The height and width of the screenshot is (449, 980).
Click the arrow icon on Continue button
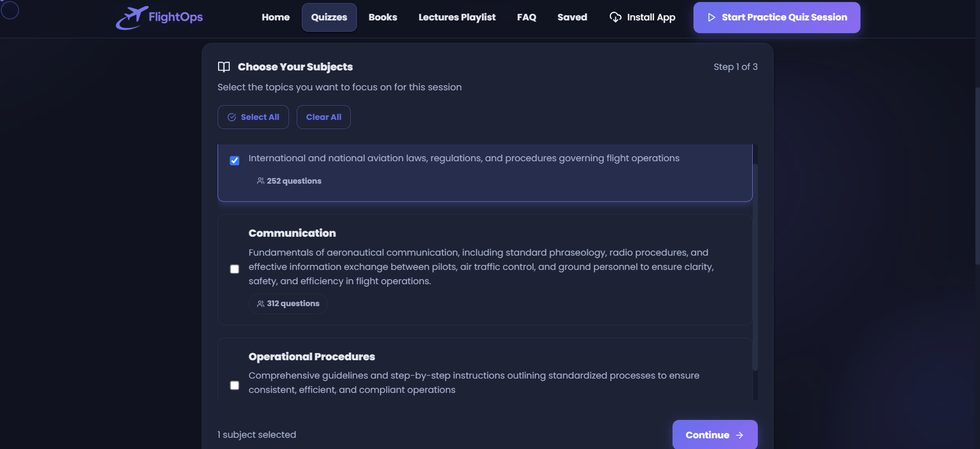tap(739, 435)
